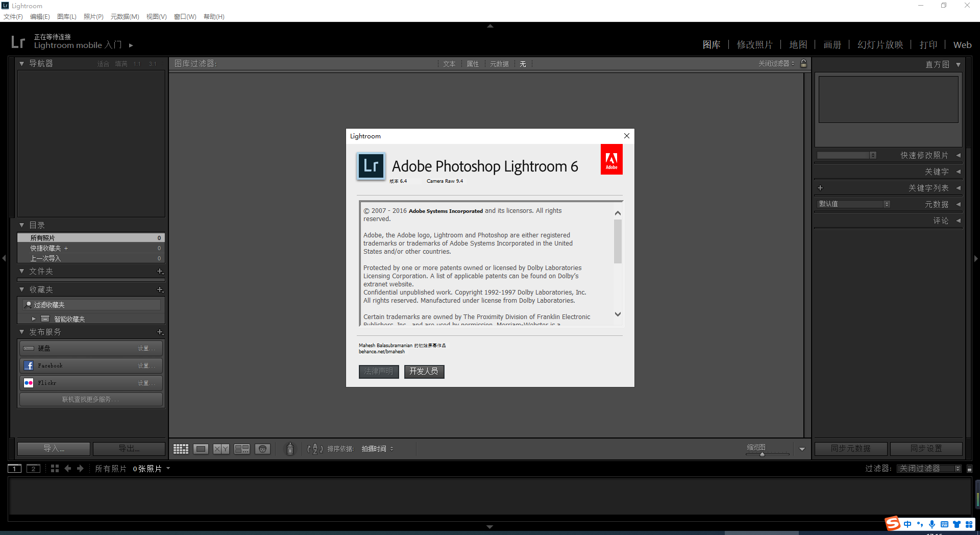Image resolution: width=980 pixels, height=535 pixels.
Task: Toggle the filter lock icon
Action: [x=803, y=63]
